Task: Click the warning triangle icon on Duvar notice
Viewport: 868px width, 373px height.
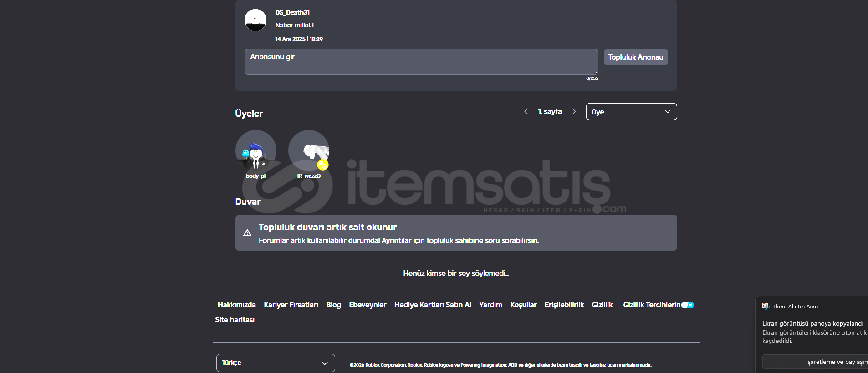Action: pos(247,233)
